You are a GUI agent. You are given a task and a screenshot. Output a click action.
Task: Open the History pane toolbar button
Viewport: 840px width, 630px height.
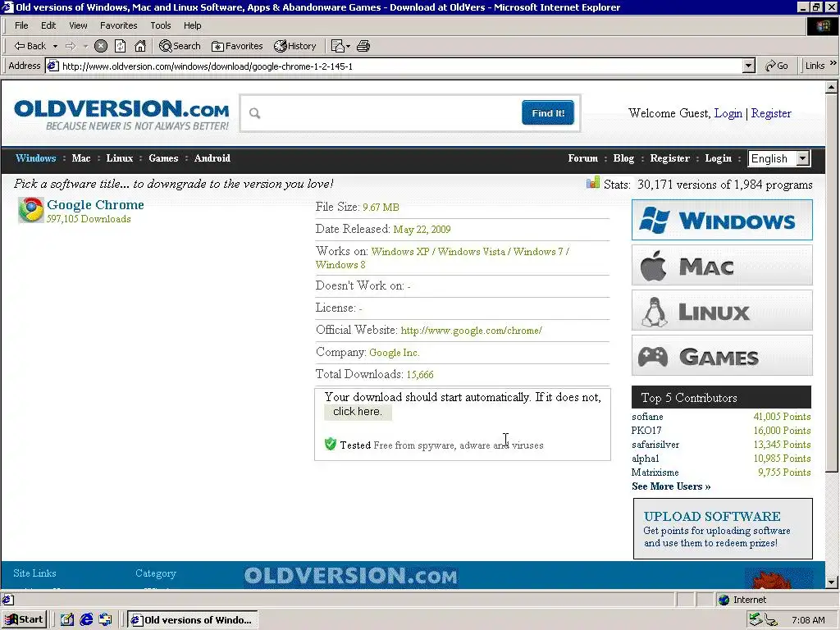(x=295, y=46)
